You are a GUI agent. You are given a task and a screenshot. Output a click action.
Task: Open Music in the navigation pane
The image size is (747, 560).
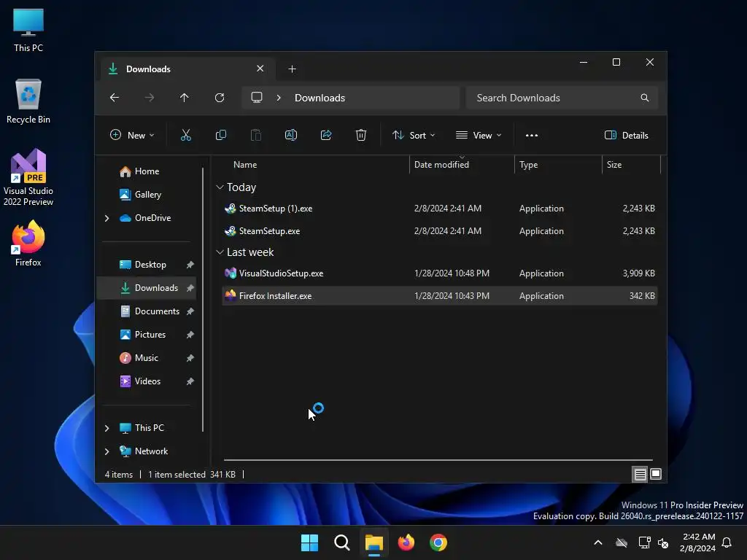coord(147,358)
